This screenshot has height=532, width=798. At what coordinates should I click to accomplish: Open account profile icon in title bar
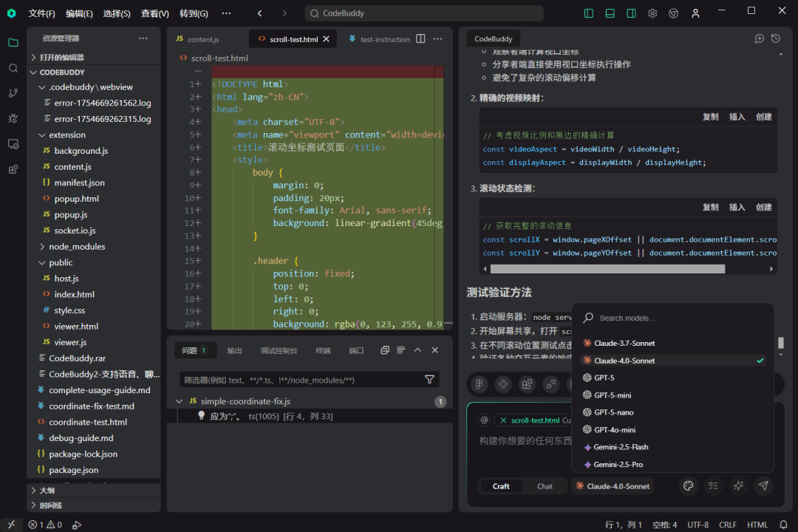[695, 13]
